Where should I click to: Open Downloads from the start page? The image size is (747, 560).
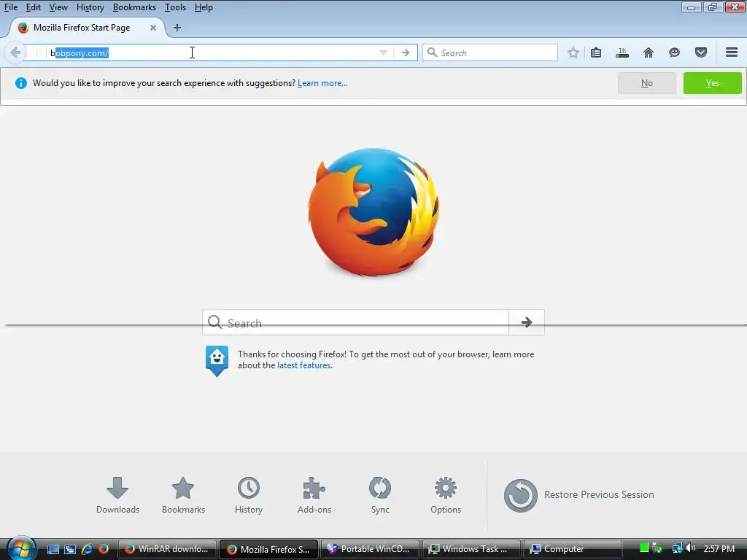(117, 495)
